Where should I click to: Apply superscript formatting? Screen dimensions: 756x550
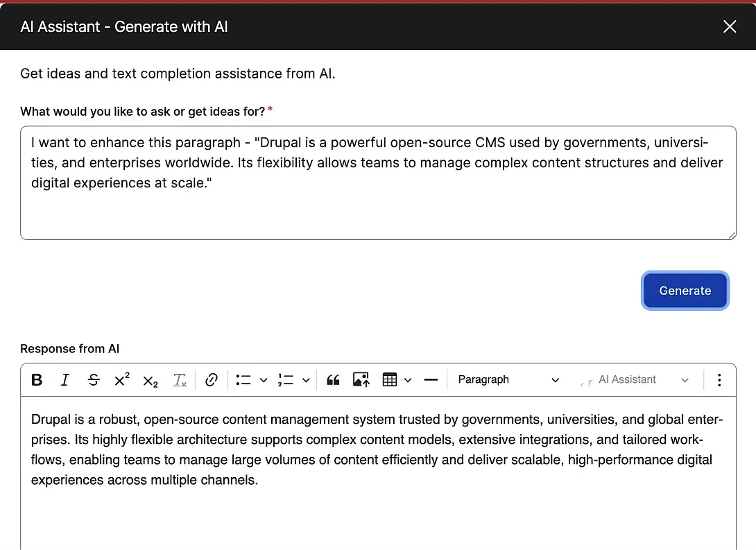coord(122,380)
